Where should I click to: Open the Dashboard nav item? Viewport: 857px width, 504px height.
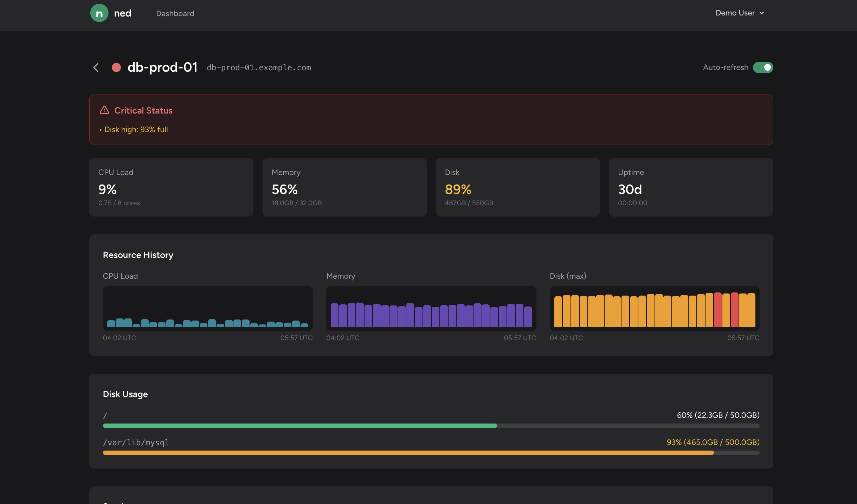click(x=175, y=13)
